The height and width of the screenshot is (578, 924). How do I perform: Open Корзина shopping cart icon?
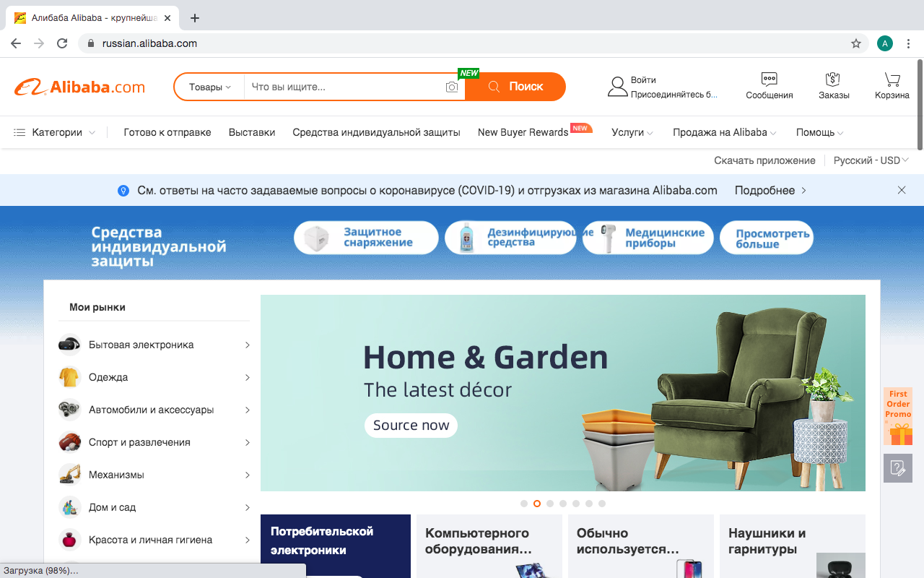coord(892,79)
